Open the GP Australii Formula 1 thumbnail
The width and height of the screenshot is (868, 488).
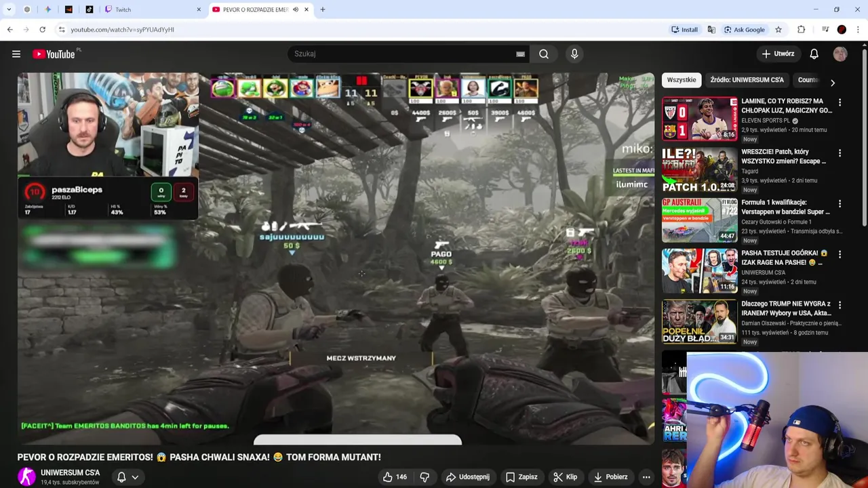699,220
